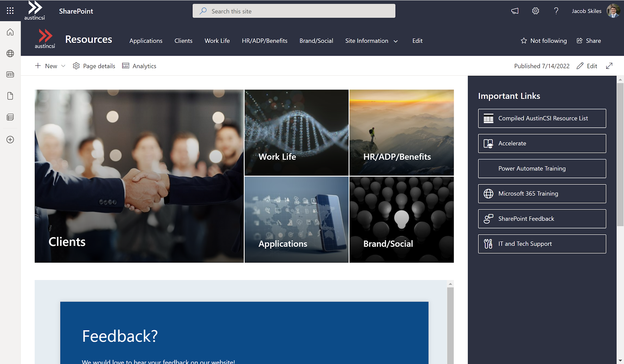This screenshot has height=364, width=624.
Task: Open My lists icon in sidebar
Action: [x=10, y=117]
